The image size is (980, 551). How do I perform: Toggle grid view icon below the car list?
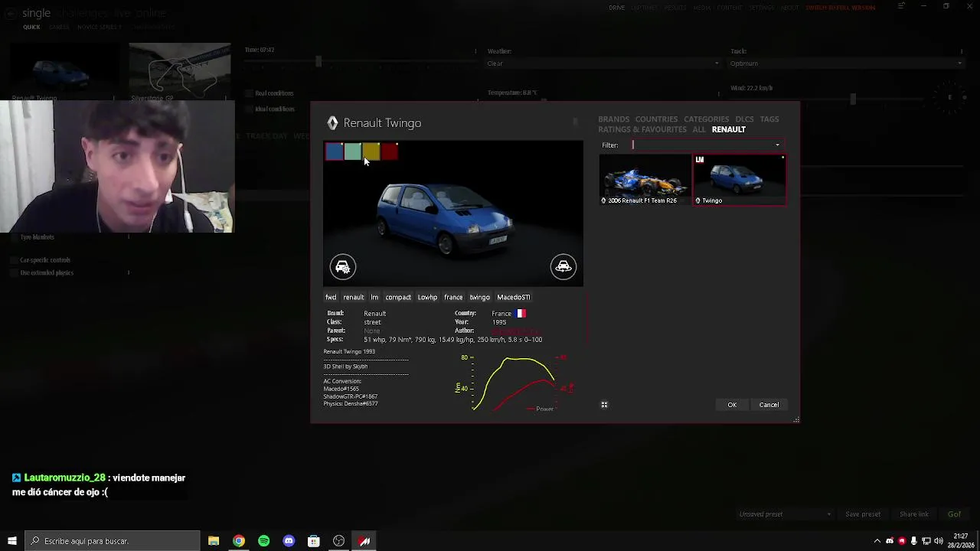click(x=604, y=405)
